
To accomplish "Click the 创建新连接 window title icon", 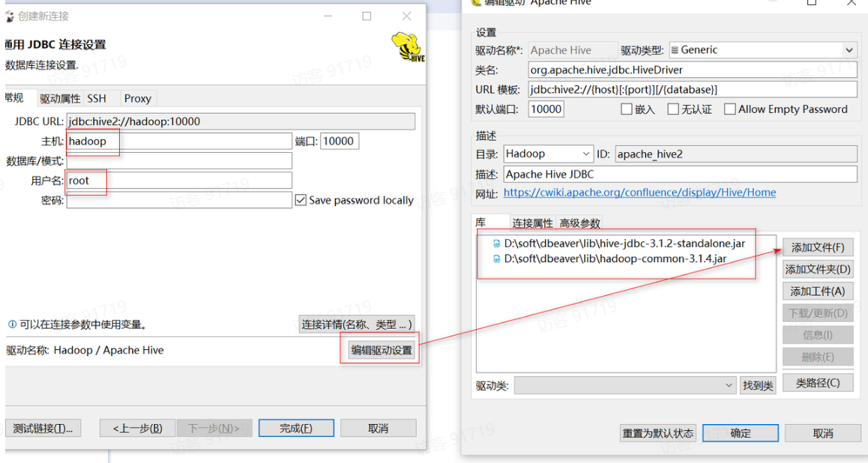I will (x=10, y=16).
